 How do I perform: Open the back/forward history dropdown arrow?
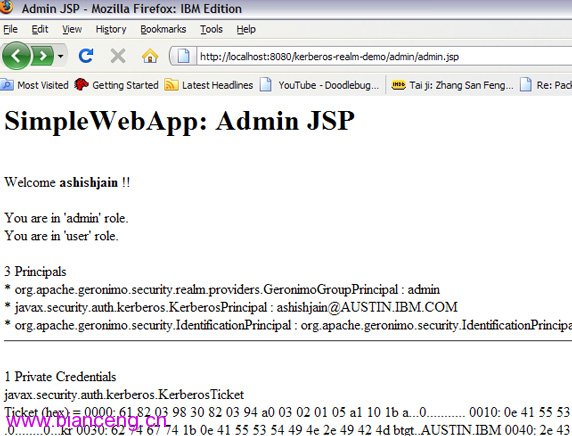coord(61,56)
